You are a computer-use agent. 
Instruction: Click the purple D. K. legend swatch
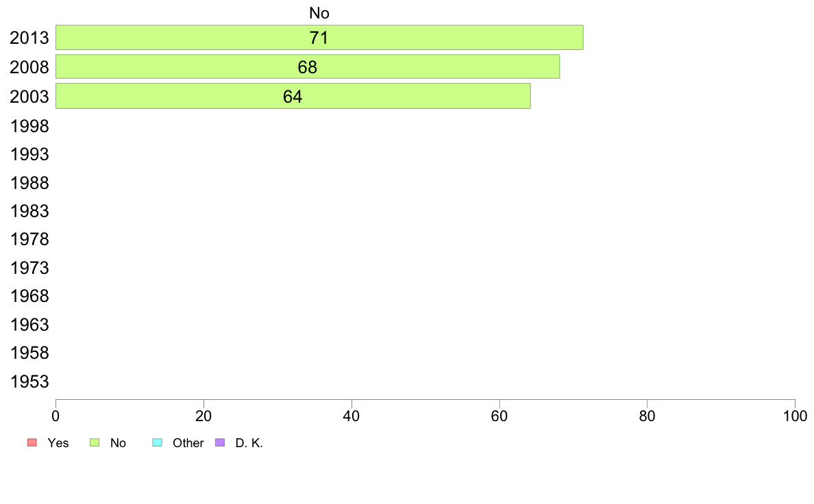pos(220,442)
